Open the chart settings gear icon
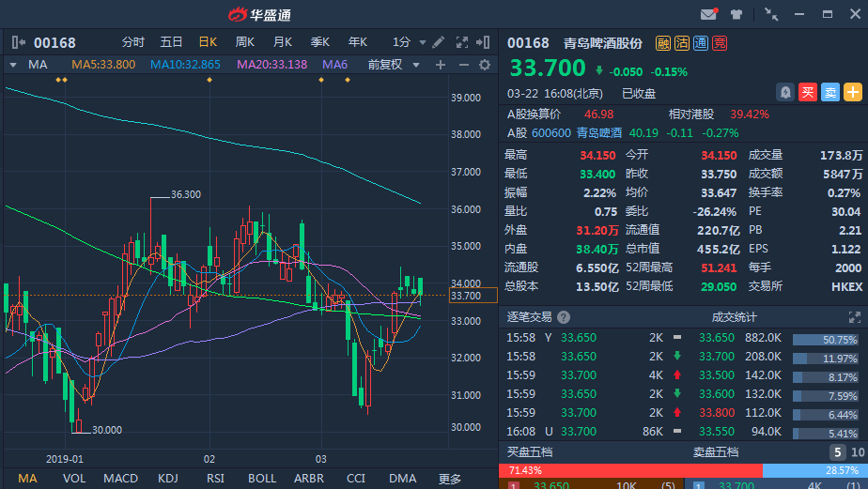This screenshot has height=489, width=868. 485,65
